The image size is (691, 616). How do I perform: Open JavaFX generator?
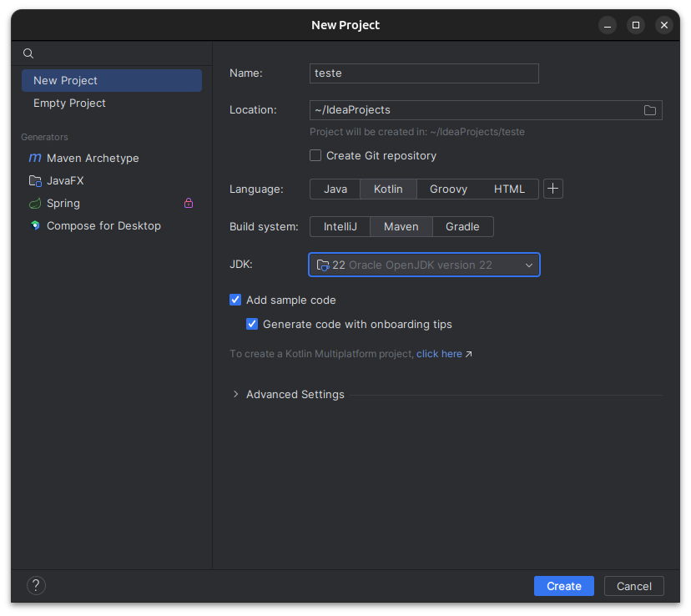click(112, 180)
